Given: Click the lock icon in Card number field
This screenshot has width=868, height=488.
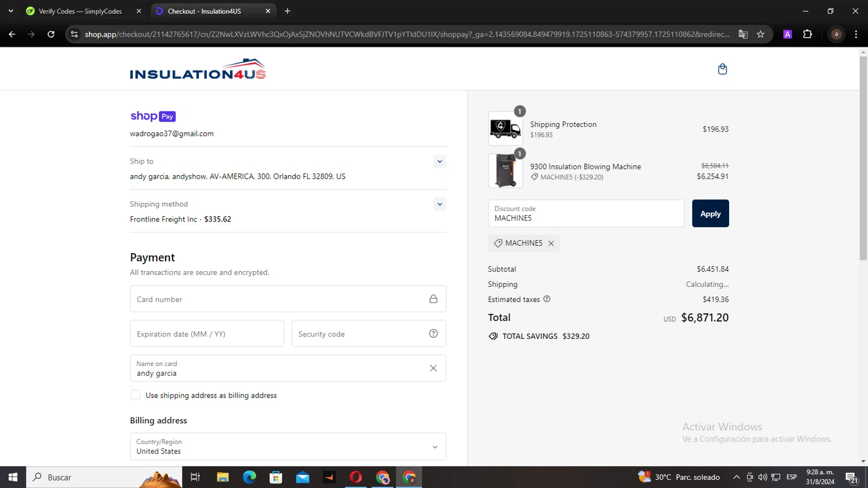Looking at the screenshot, I should pos(433,299).
